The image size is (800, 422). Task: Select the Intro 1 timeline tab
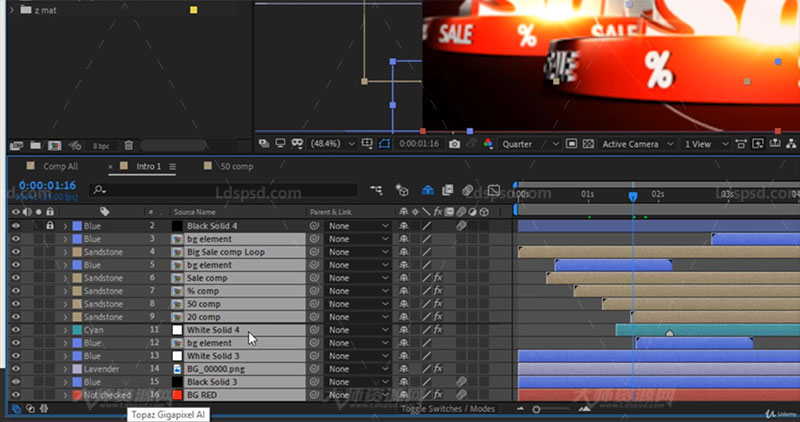pos(148,166)
